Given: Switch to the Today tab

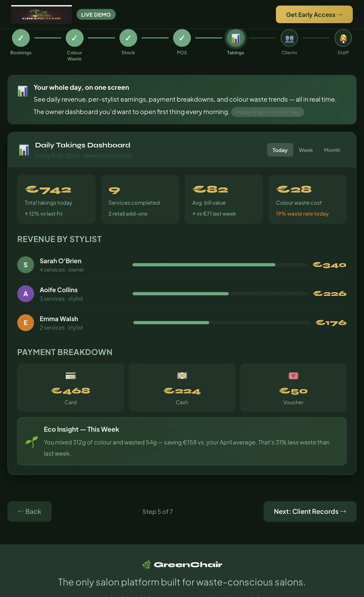Looking at the screenshot, I should [x=280, y=150].
